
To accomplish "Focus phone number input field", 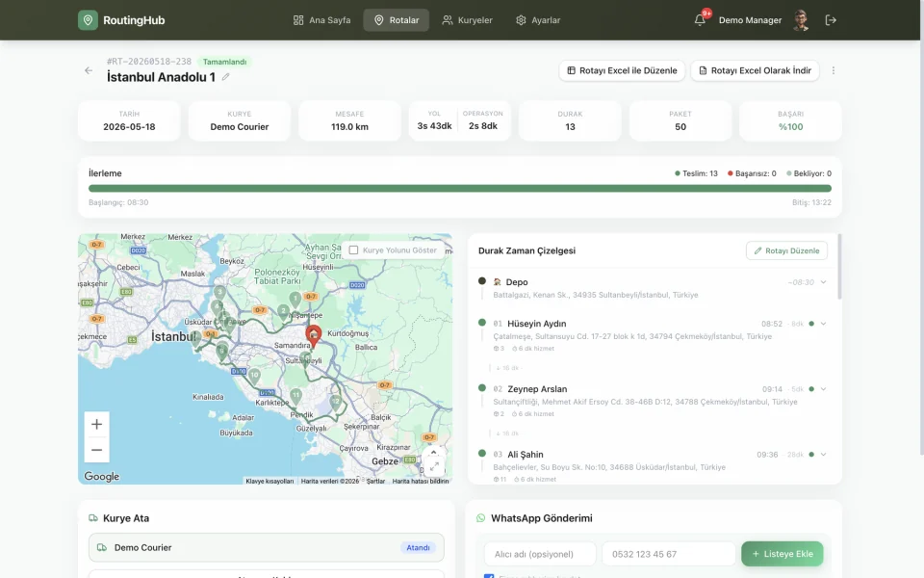I will click(x=669, y=554).
